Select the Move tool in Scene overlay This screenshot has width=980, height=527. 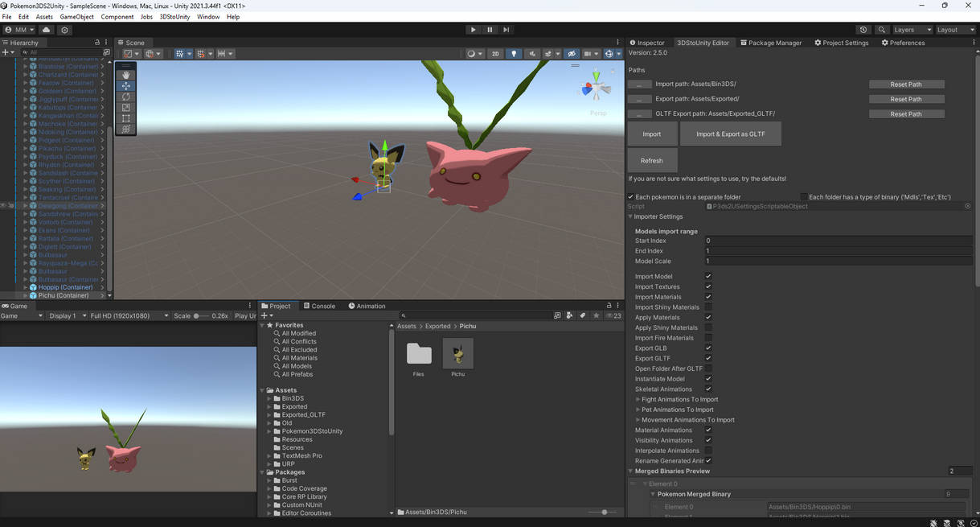(125, 86)
